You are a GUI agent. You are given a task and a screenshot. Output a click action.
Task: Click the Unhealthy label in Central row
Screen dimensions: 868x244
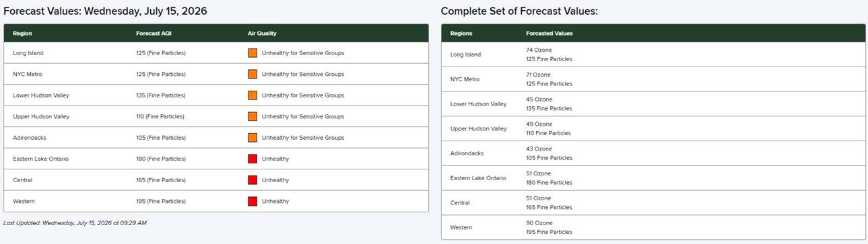click(275, 180)
